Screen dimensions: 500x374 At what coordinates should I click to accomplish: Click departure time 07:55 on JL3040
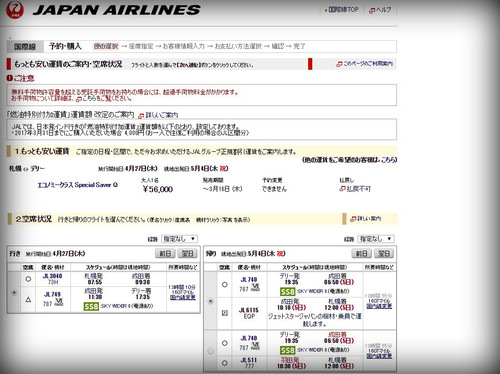[95, 282]
